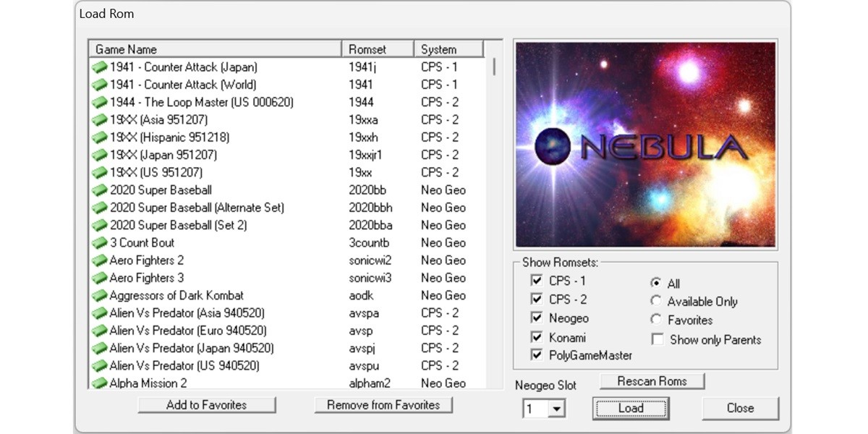Select the cartridge icon next to Alpha Mission 2
Screen dimensions: 868x434
pyautogui.click(x=100, y=383)
